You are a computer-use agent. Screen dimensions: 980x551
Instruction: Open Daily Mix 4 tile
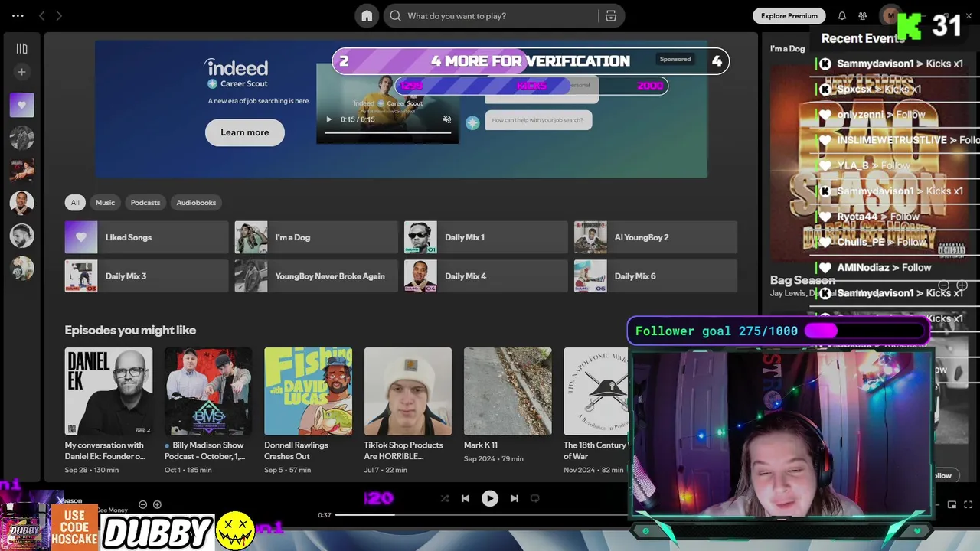(x=485, y=276)
